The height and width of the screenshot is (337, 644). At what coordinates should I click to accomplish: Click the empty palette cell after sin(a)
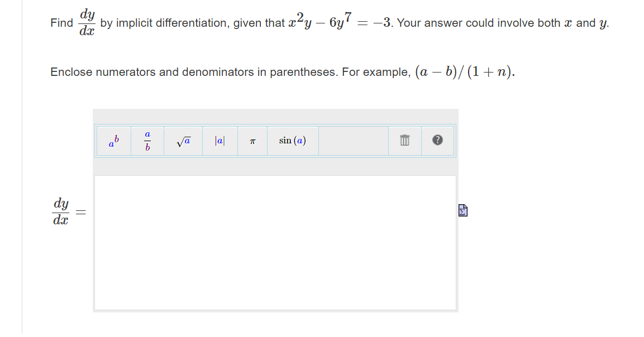pos(353,141)
